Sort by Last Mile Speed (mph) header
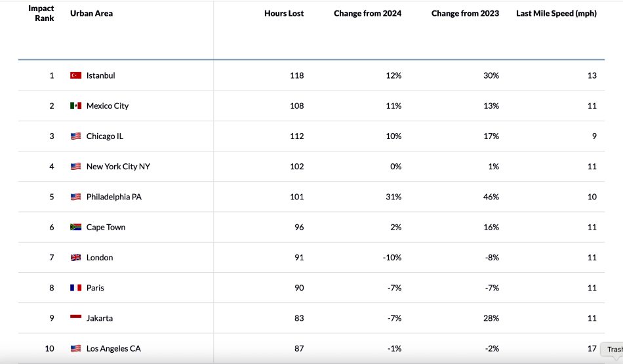The image size is (623, 364). point(556,13)
